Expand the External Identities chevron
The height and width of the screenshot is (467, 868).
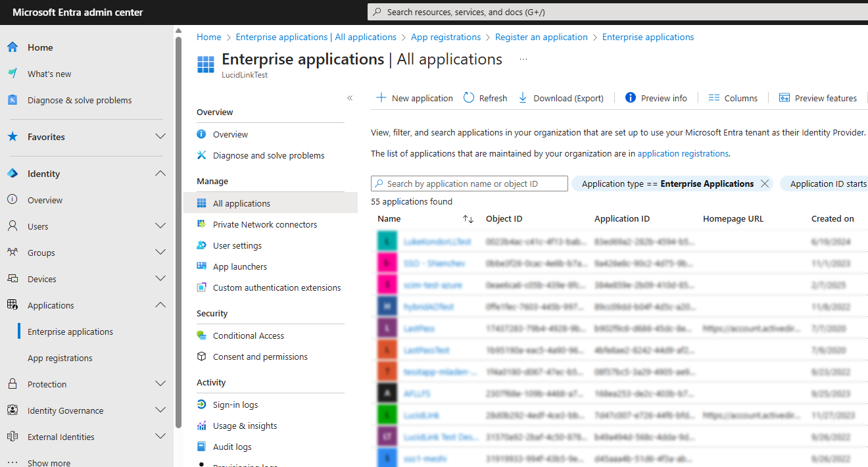(x=160, y=437)
